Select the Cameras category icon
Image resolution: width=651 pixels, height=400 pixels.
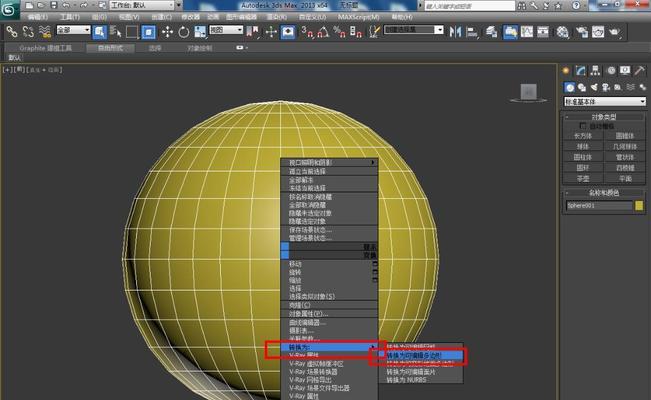[x=606, y=87]
